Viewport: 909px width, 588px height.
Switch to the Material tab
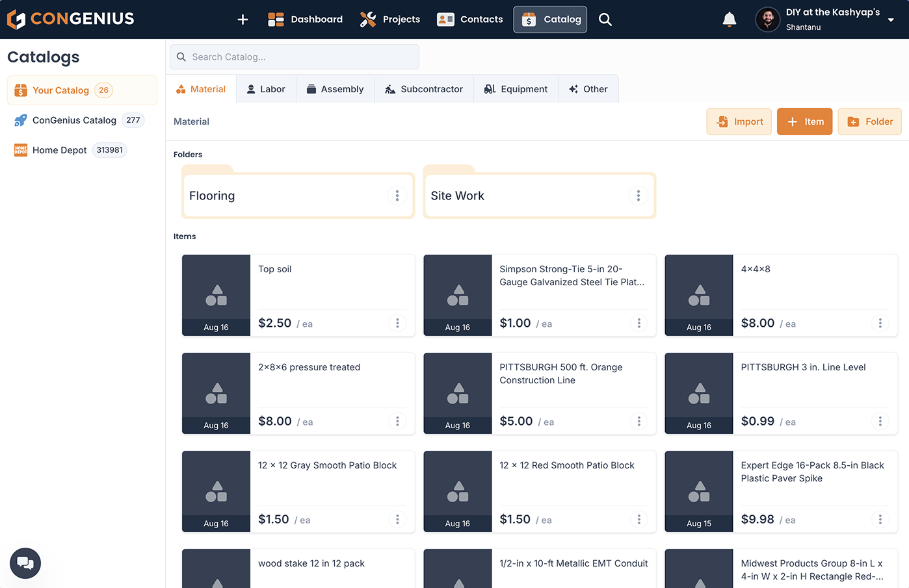(201, 89)
